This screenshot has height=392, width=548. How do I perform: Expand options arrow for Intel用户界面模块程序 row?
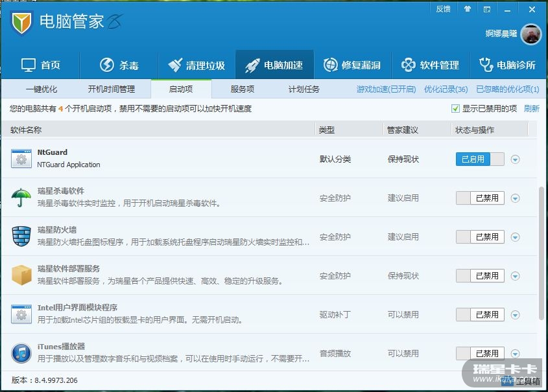click(515, 315)
